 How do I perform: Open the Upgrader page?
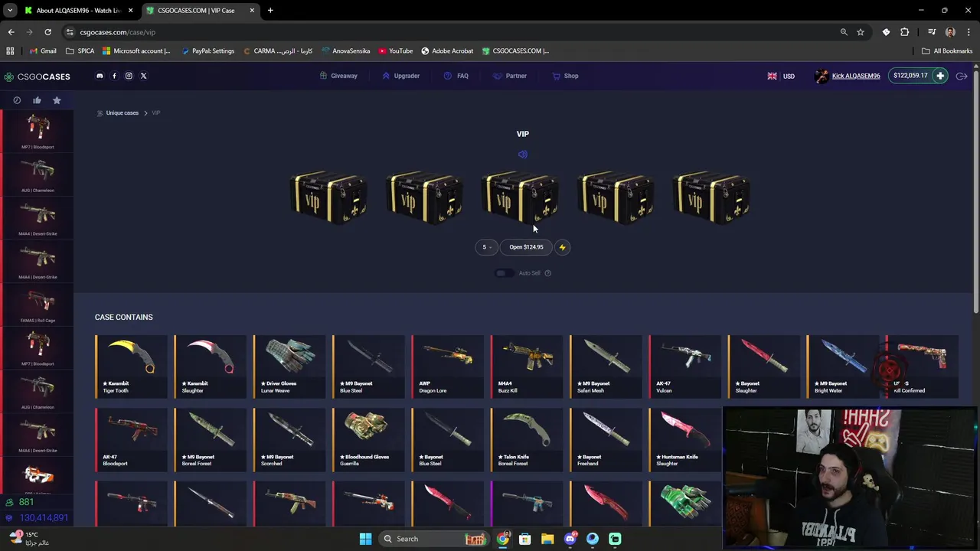pos(400,76)
